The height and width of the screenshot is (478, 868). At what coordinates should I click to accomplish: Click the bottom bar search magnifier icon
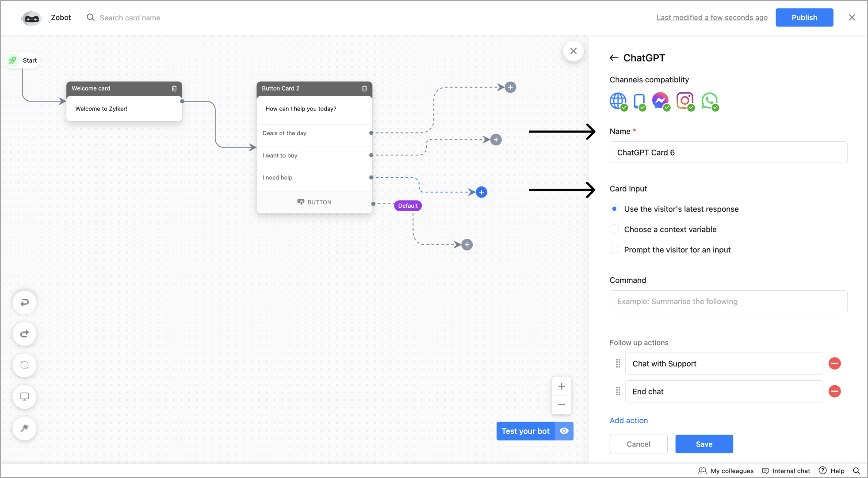(857, 471)
